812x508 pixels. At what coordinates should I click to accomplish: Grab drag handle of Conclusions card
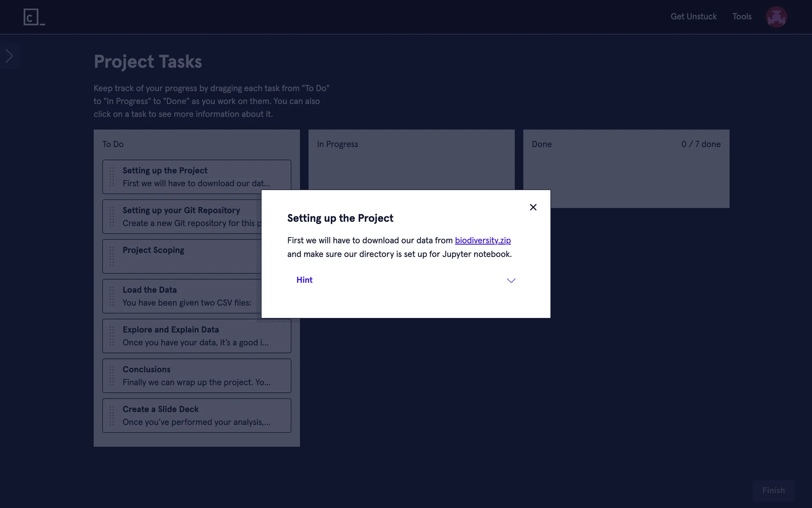(112, 376)
